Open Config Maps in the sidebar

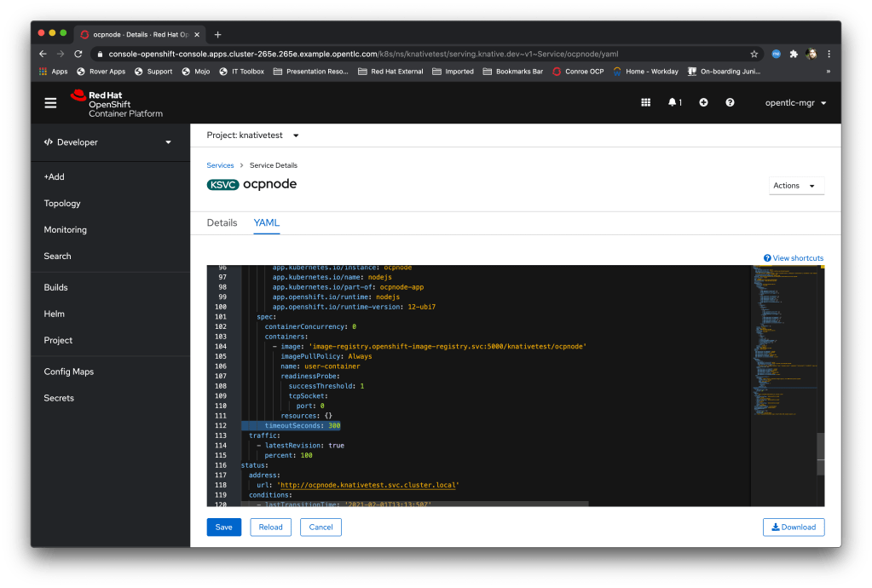pos(69,372)
